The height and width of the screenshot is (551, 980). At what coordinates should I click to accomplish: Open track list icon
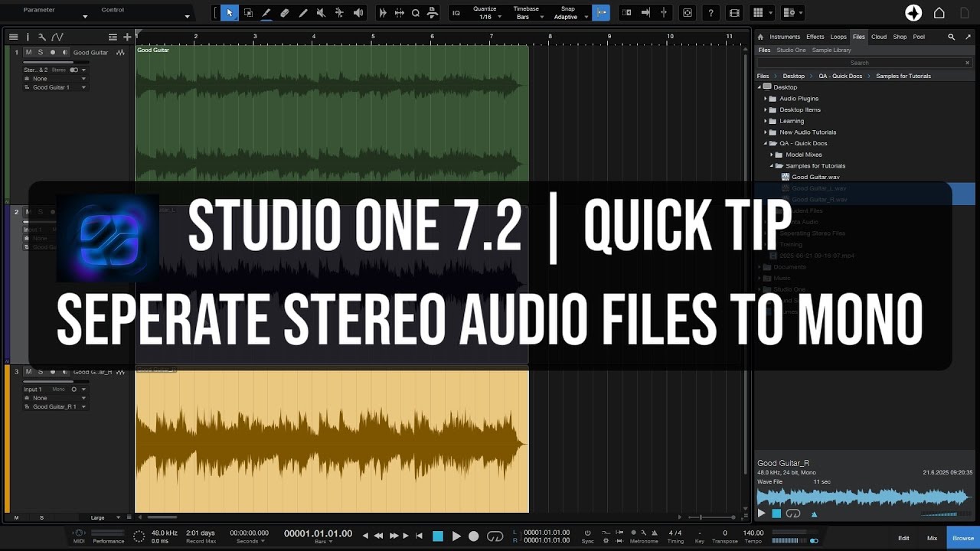[13, 37]
